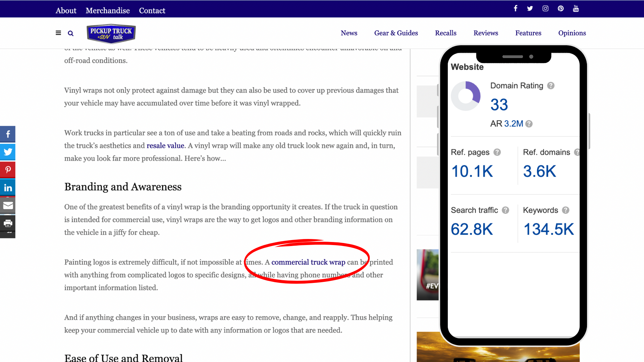Click AR help question mark icon
The width and height of the screenshot is (644, 362).
click(529, 124)
